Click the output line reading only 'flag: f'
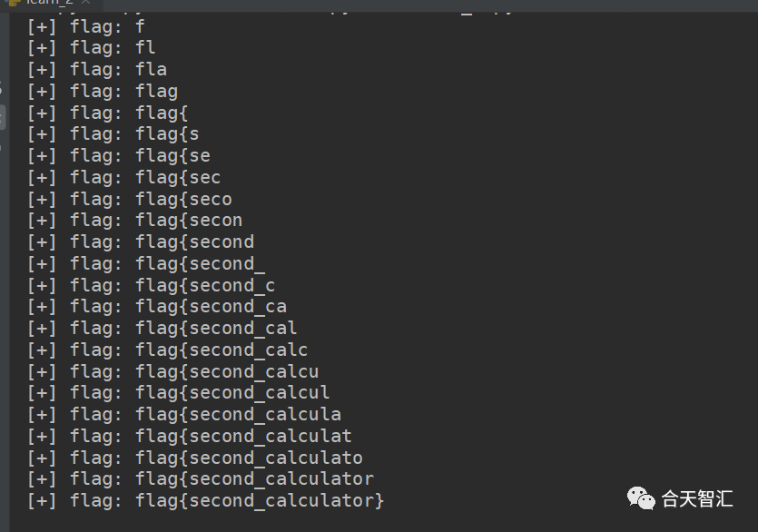This screenshot has width=758, height=532. [x=85, y=26]
